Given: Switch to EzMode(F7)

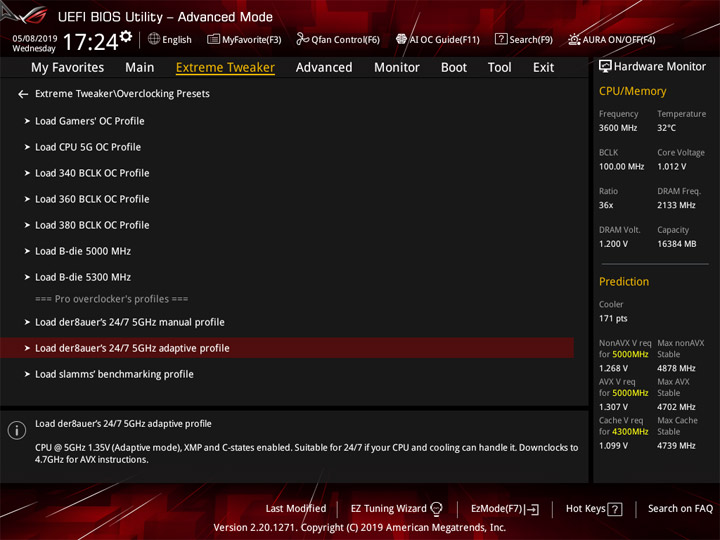Looking at the screenshot, I should [x=497, y=508].
